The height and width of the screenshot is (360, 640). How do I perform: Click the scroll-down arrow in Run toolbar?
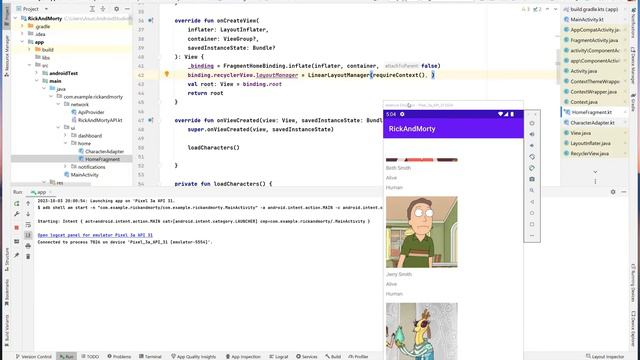click(28, 214)
